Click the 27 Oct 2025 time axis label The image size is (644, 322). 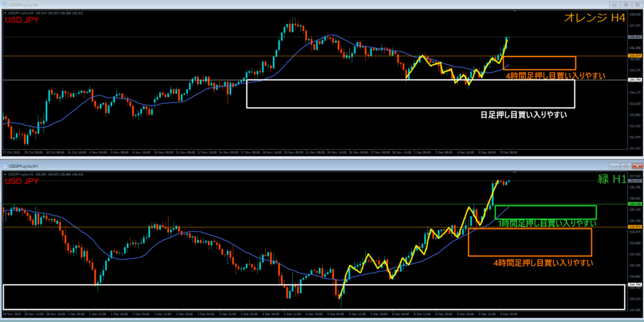pyautogui.click(x=11, y=152)
